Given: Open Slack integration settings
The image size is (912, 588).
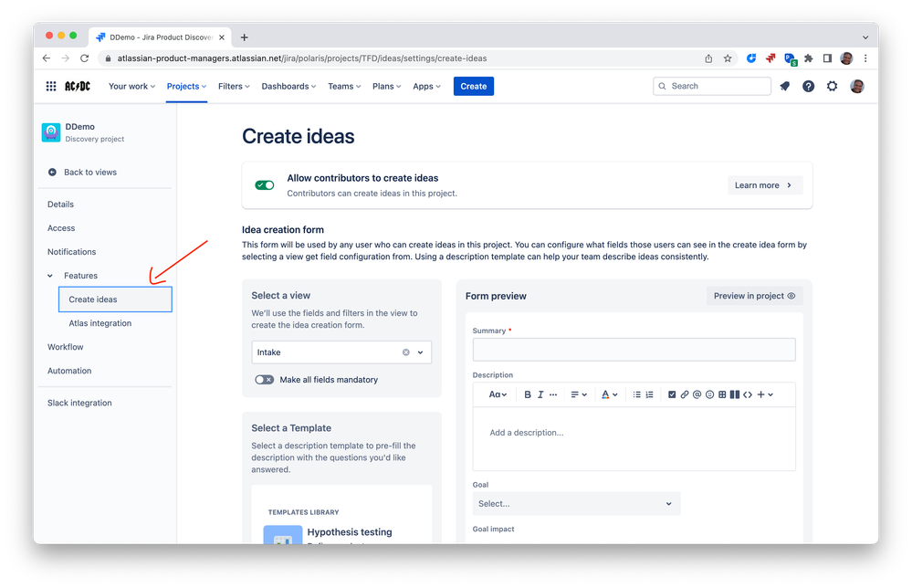Looking at the screenshot, I should coord(79,403).
